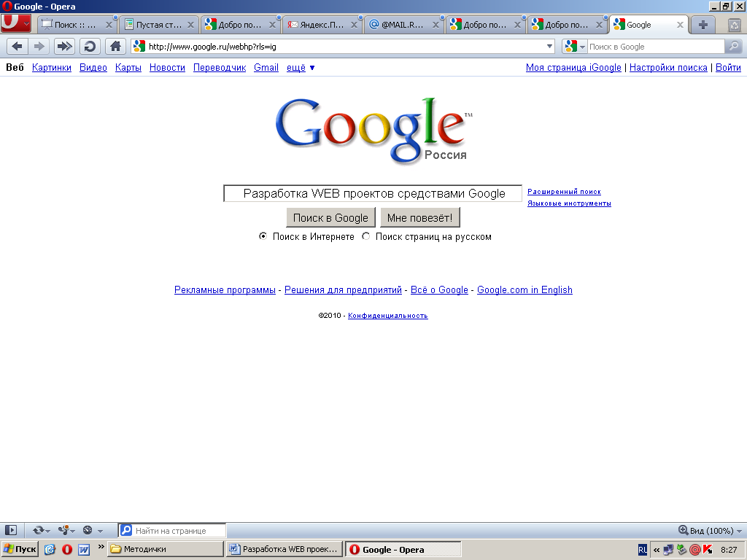The height and width of the screenshot is (560, 747).
Task: Click the Google favicon in address bar
Action: click(139, 46)
